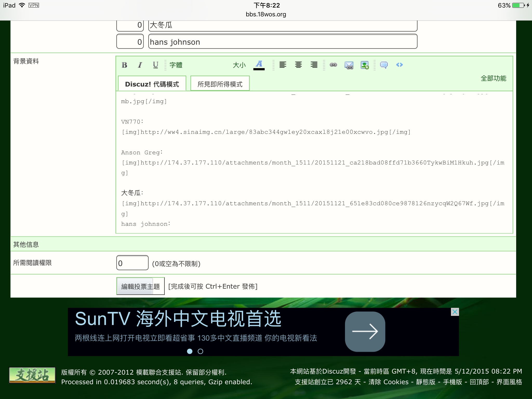Open the 字體 font dropdown

pos(176,65)
